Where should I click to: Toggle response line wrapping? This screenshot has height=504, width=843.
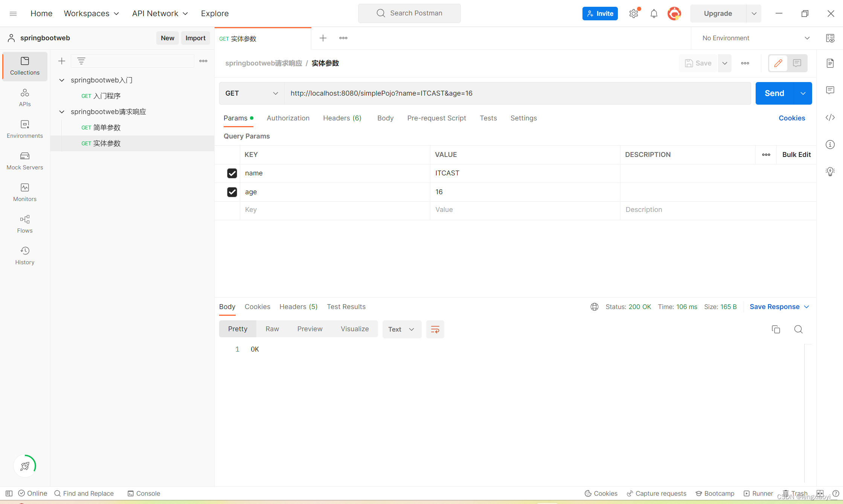(x=435, y=329)
